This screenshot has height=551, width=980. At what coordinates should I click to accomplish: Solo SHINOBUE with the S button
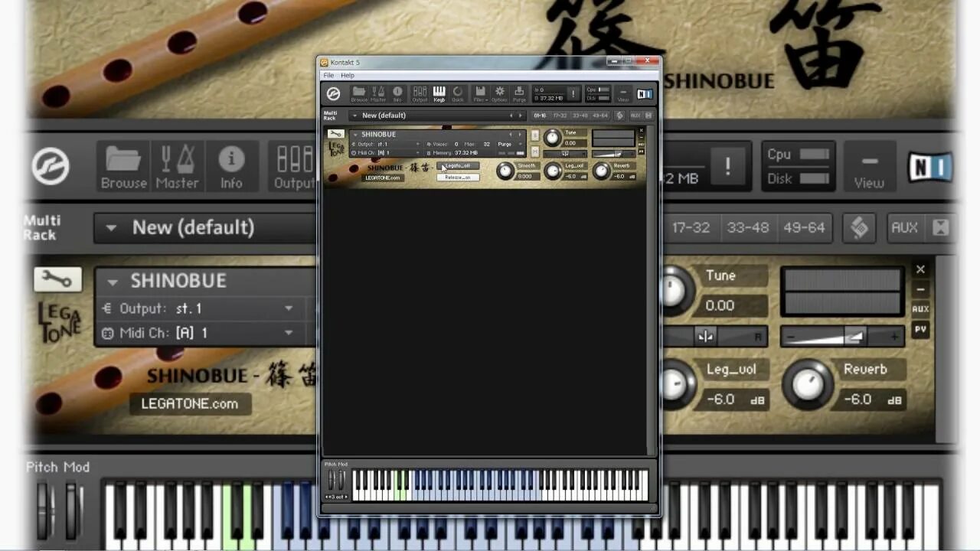[x=535, y=135]
